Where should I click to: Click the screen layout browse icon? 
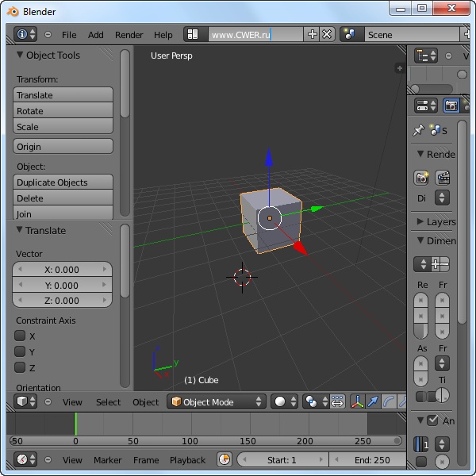point(193,35)
